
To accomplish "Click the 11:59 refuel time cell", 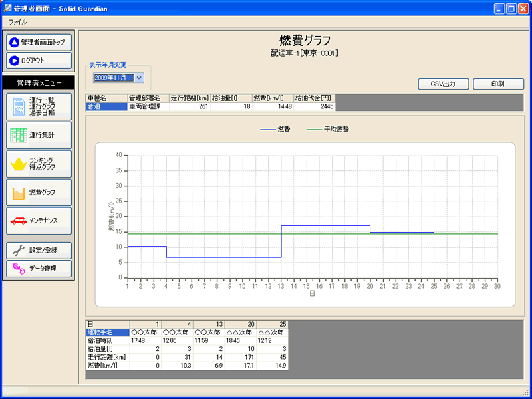I will (209, 340).
